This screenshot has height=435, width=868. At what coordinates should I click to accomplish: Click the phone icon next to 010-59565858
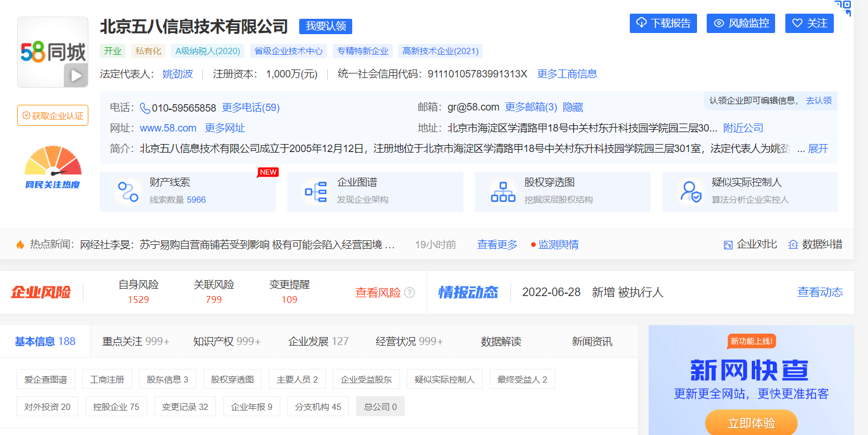[145, 108]
